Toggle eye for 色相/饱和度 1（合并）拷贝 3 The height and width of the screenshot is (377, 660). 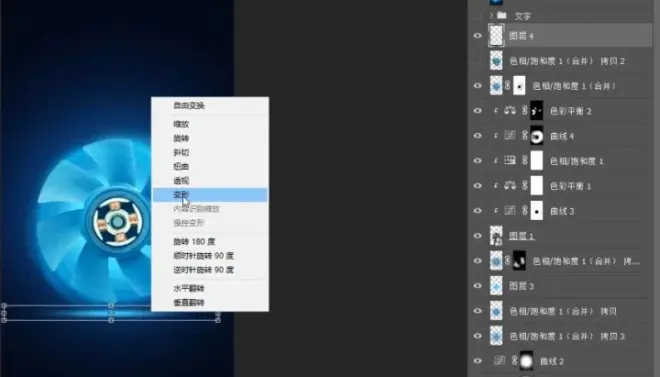tap(477, 336)
